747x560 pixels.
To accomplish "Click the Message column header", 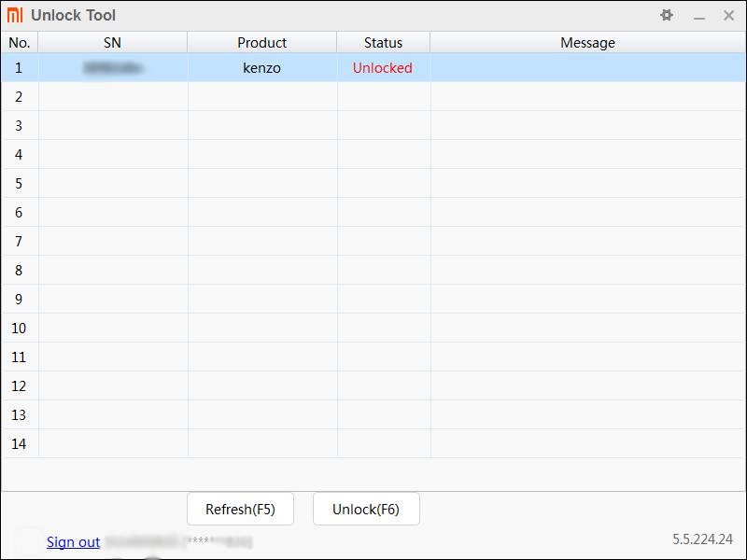I will point(588,42).
